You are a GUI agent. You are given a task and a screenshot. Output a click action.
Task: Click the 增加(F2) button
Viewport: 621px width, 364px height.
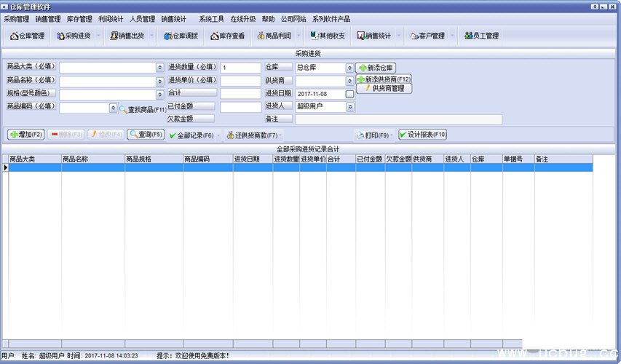pos(26,135)
